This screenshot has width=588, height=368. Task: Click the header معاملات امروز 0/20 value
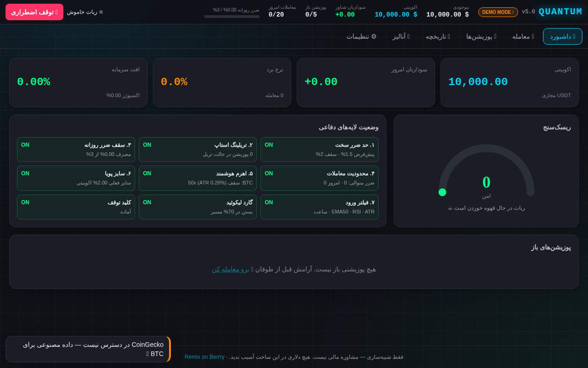coord(276,15)
